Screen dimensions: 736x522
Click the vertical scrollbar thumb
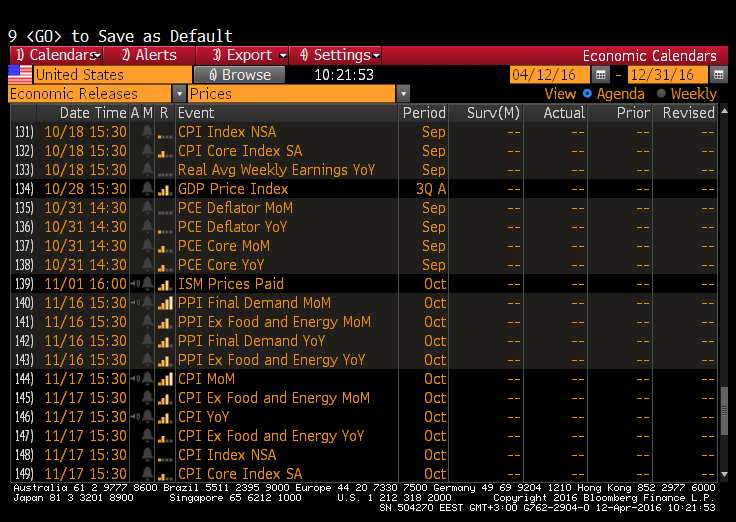(724, 411)
